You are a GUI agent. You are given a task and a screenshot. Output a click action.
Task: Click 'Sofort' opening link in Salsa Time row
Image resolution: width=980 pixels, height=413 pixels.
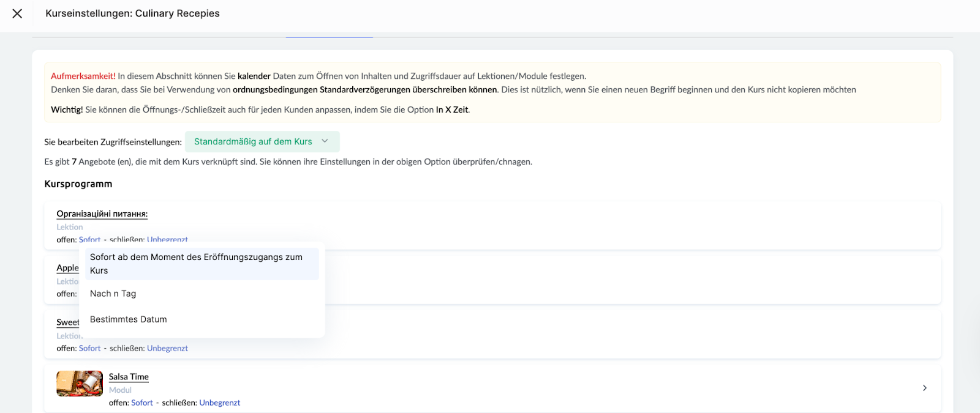click(142, 403)
